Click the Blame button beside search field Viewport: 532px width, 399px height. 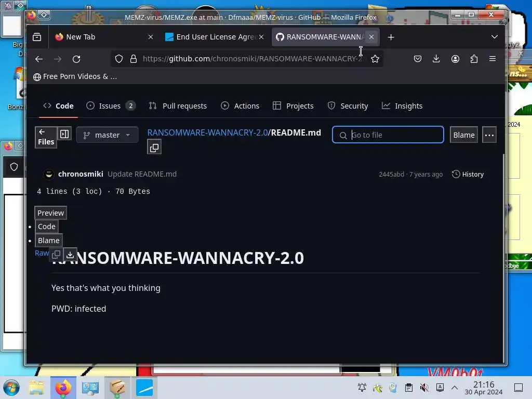464,135
